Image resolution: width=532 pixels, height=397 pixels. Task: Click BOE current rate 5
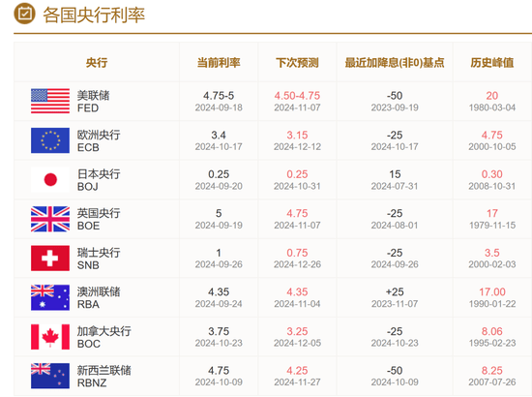point(219,214)
